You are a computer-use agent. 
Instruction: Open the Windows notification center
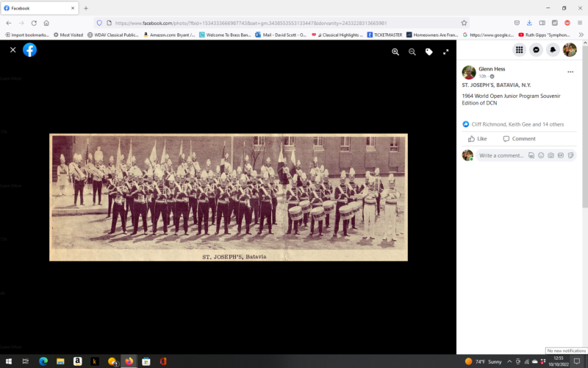click(577, 361)
